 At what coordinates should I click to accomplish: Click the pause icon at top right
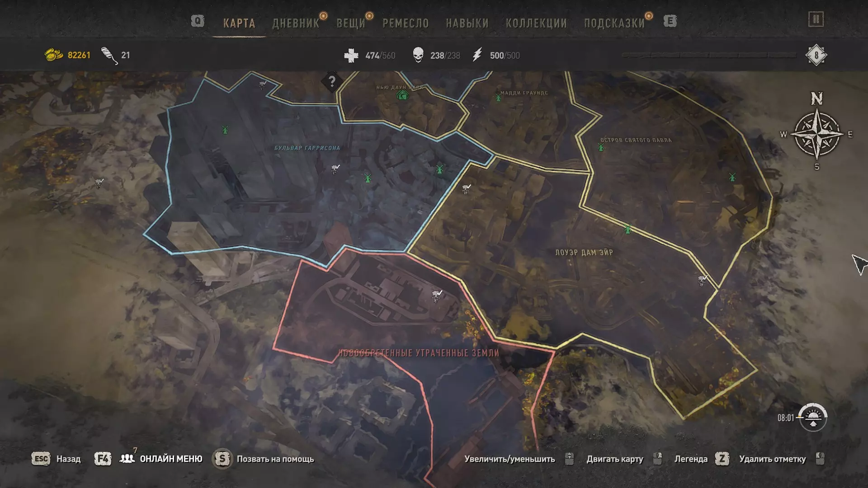pos(816,19)
